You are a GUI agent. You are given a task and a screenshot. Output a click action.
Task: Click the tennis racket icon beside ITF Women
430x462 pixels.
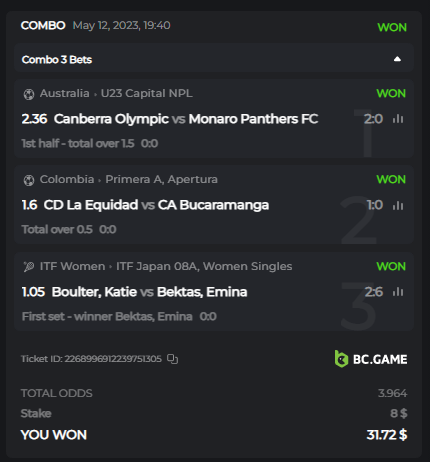[x=29, y=267]
